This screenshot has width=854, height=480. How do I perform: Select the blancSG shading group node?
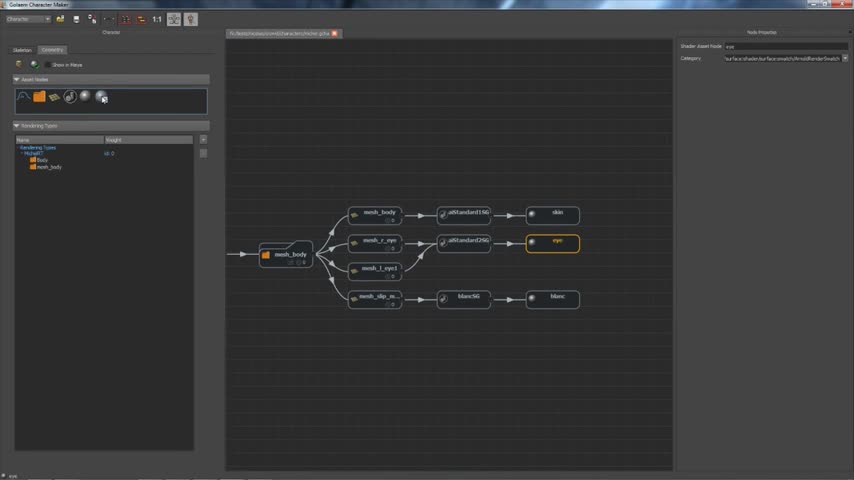point(463,299)
